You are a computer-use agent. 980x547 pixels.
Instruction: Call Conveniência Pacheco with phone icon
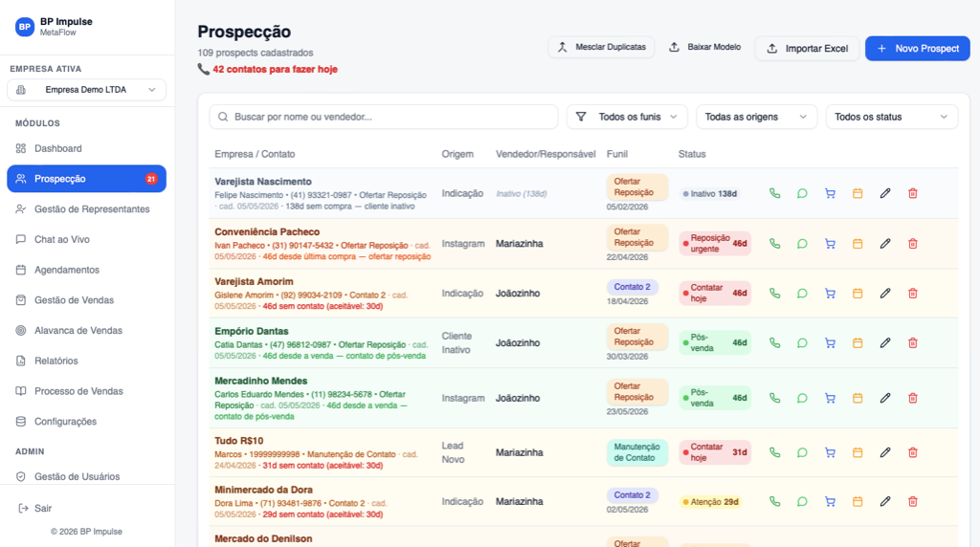[774, 244]
